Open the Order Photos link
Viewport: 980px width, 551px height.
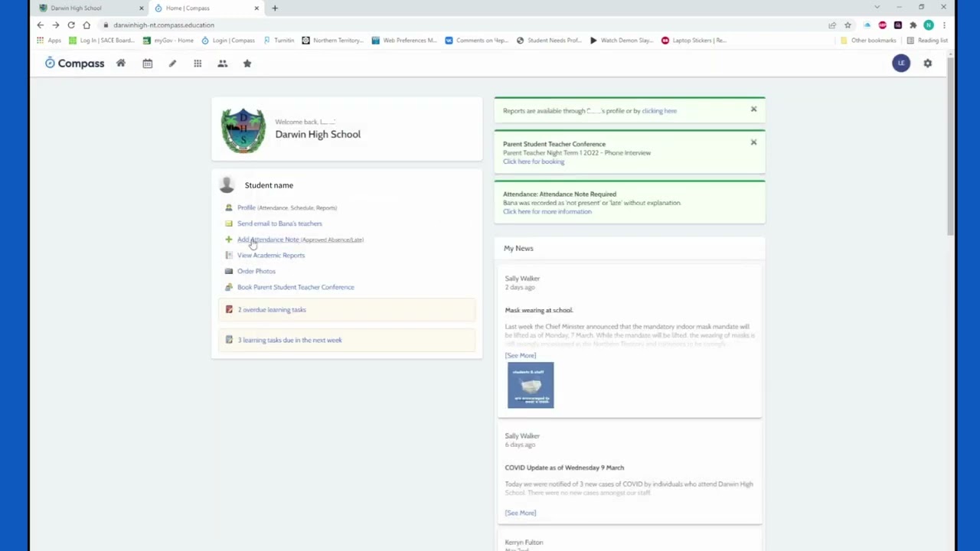click(x=256, y=271)
